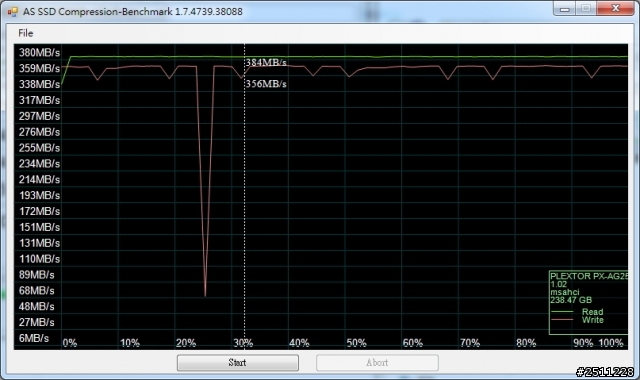This screenshot has height=380, width=640.
Task: Click the PLEXTOR PX-AG25 drive name in legend
Action: 589,276
